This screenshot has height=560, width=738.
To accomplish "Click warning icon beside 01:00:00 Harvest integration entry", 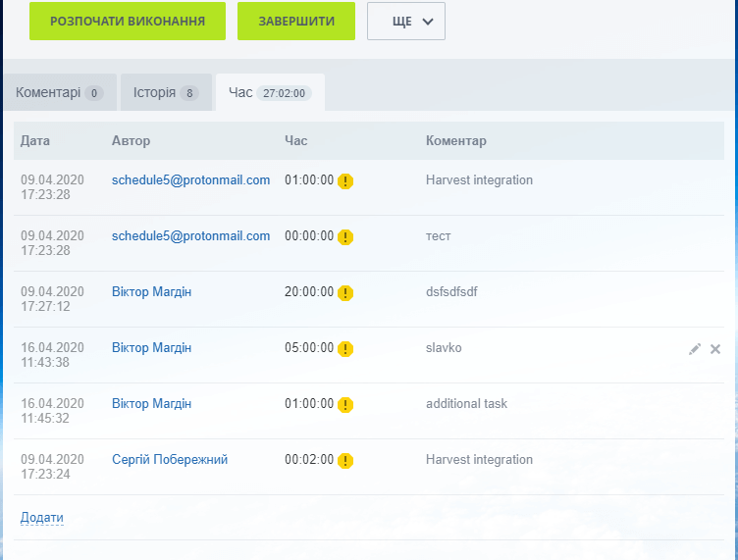I will tap(345, 181).
